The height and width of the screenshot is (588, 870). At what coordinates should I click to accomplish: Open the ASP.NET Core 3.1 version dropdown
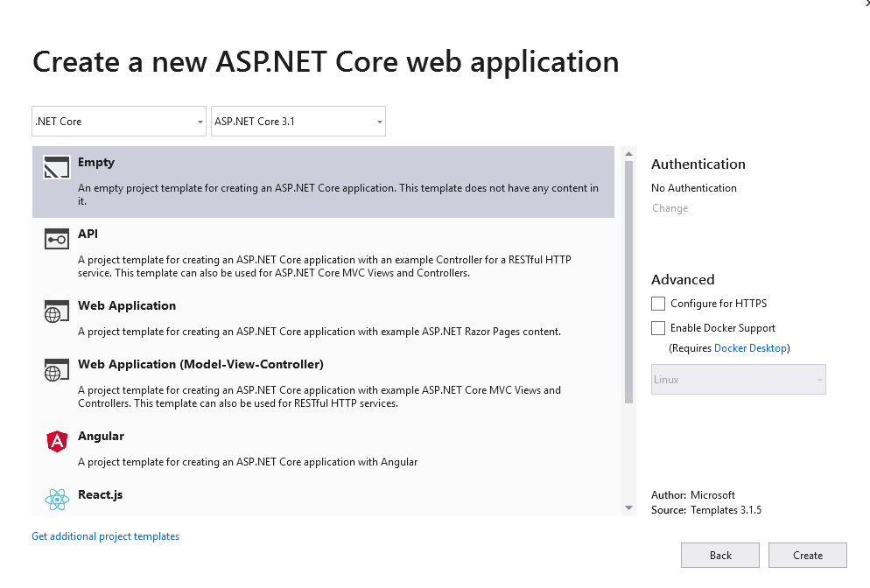point(298,121)
